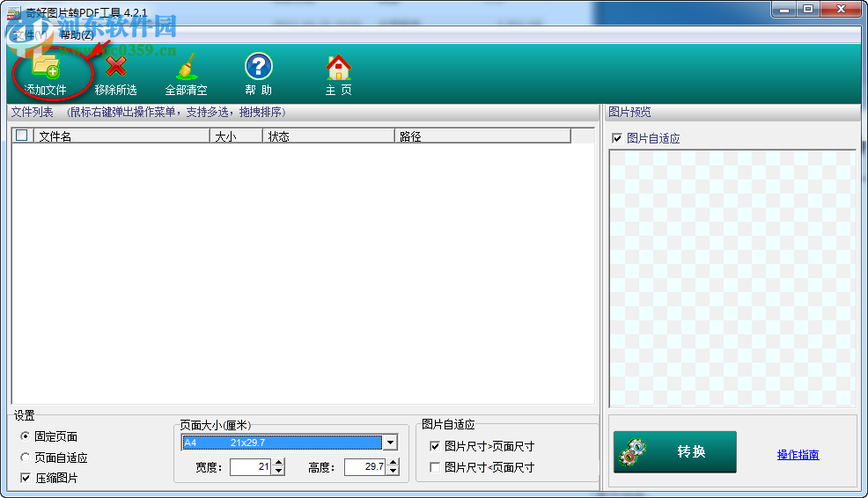Image resolution: width=868 pixels, height=498 pixels.
Task: Toggle 图片尺寸>页面尺寸 checkbox
Action: [x=435, y=446]
